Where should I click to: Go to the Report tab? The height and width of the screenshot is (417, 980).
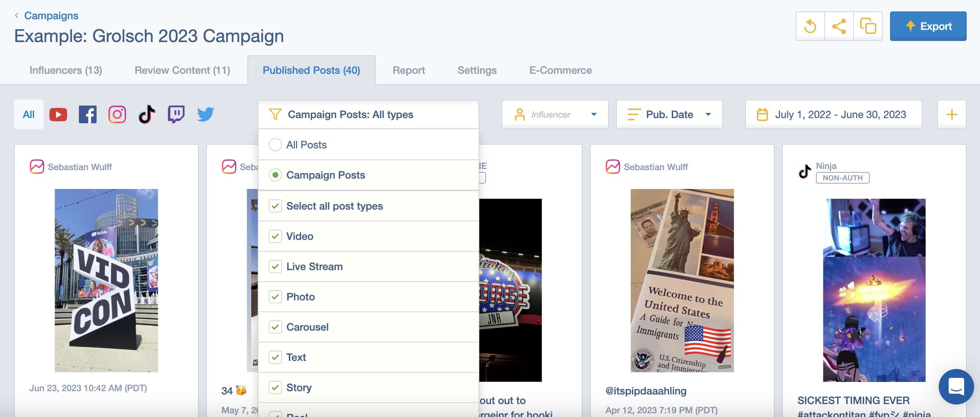409,70
